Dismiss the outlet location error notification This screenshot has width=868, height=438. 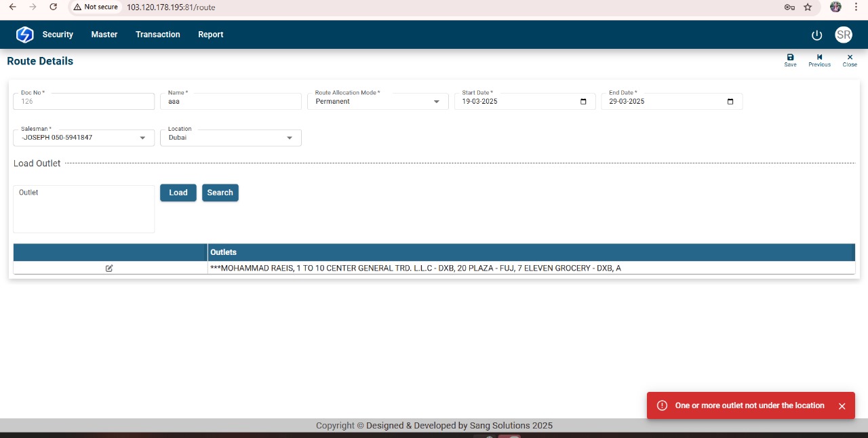[x=842, y=406]
